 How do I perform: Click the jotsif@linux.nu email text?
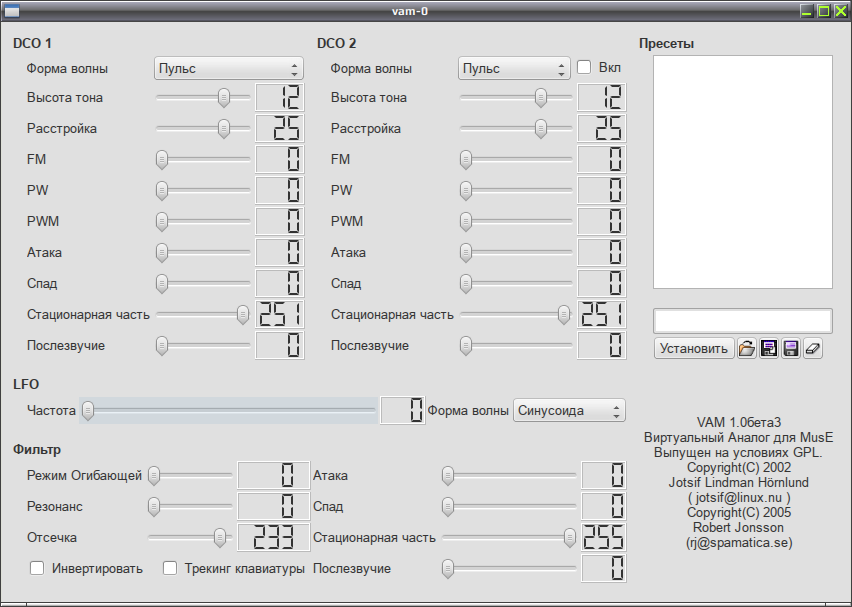click(x=738, y=497)
